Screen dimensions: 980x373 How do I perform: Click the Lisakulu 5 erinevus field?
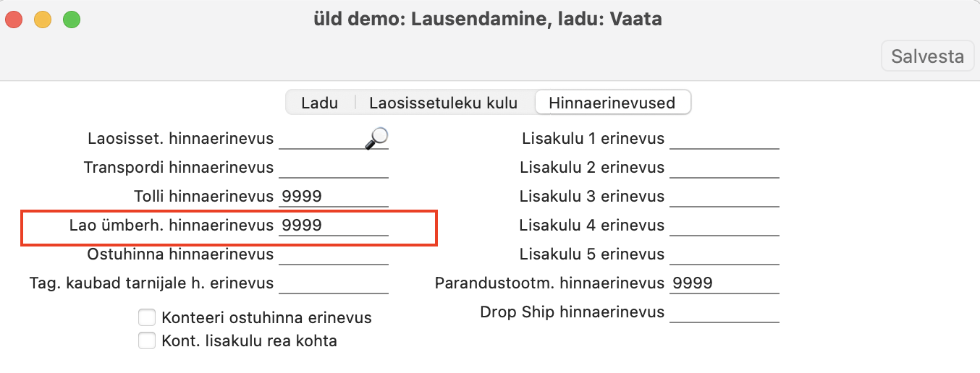[x=724, y=254]
